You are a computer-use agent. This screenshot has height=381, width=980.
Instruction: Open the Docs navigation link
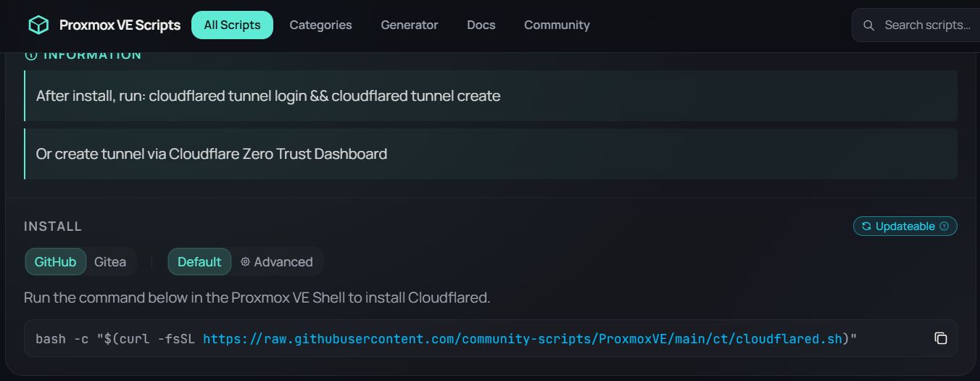[x=481, y=25]
